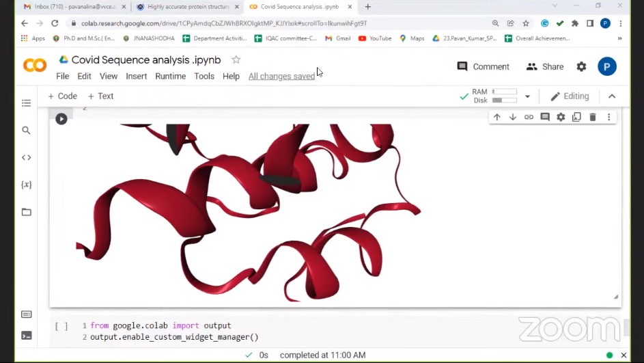Open the JNANASHODHA bookmark

(x=149, y=38)
